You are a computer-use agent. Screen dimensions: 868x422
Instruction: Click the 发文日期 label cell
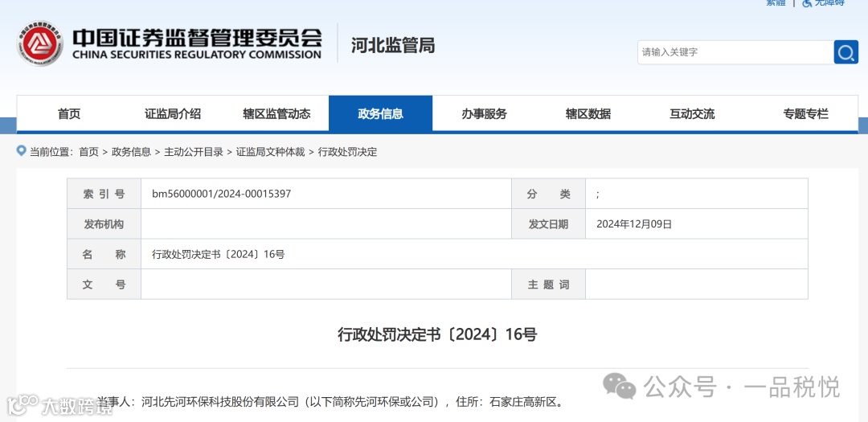pos(549,224)
